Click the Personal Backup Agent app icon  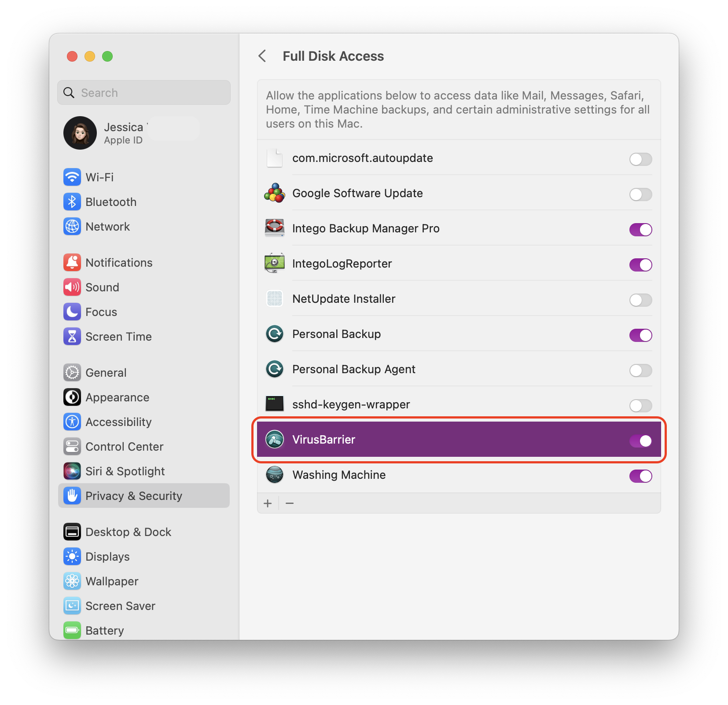pos(275,369)
